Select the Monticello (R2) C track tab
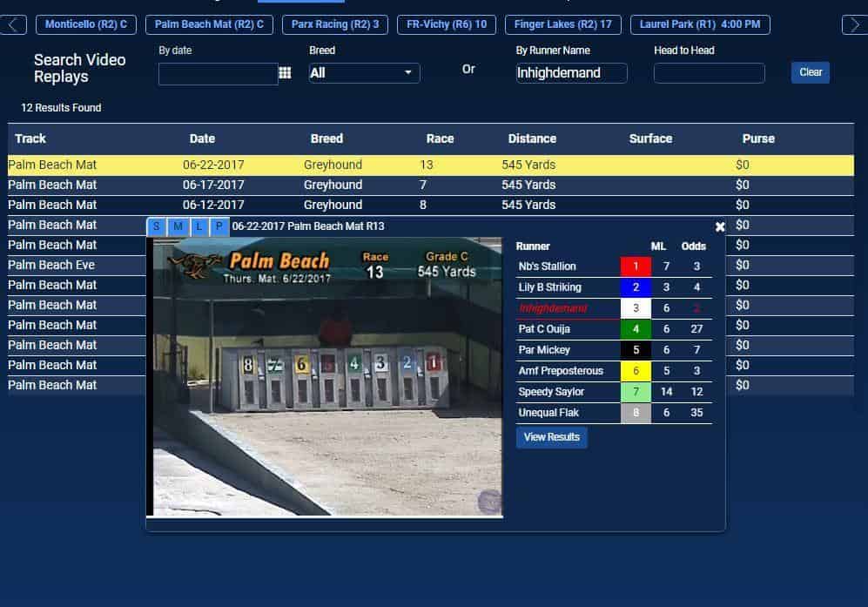Viewport: 868px width, 607px height. click(x=86, y=24)
